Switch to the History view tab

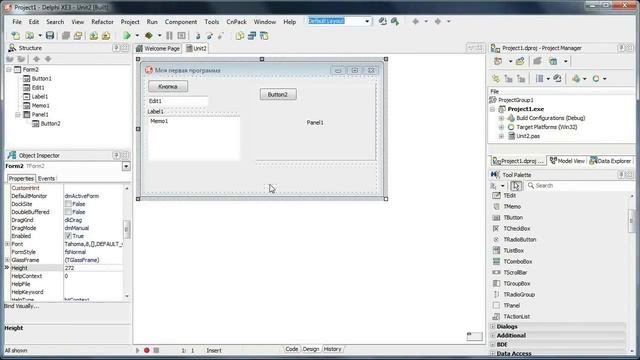click(x=332, y=349)
